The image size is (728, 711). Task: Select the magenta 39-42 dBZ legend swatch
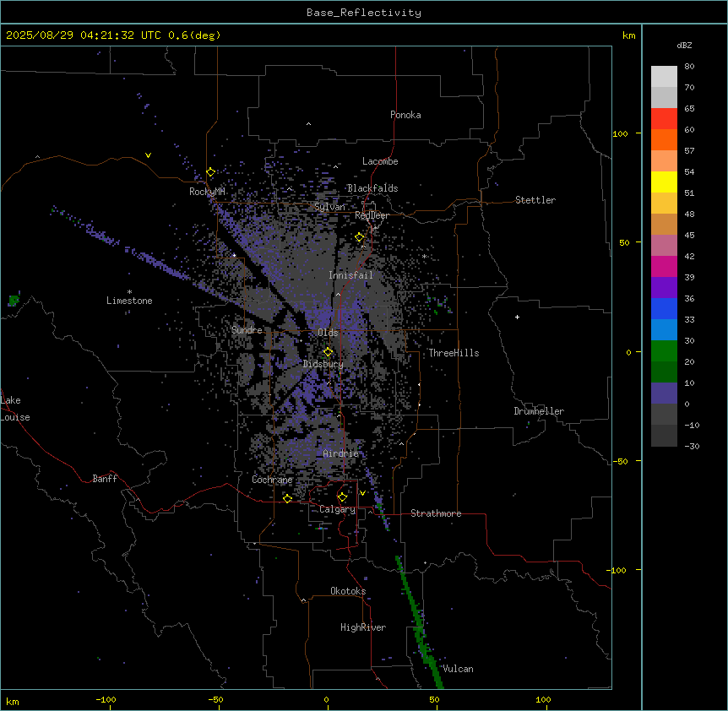(x=664, y=266)
